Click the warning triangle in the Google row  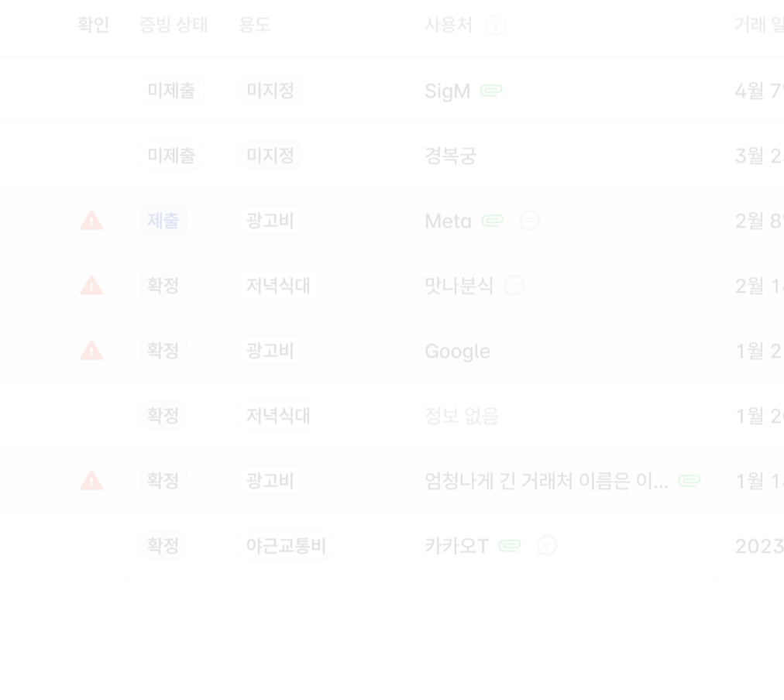[91, 351]
